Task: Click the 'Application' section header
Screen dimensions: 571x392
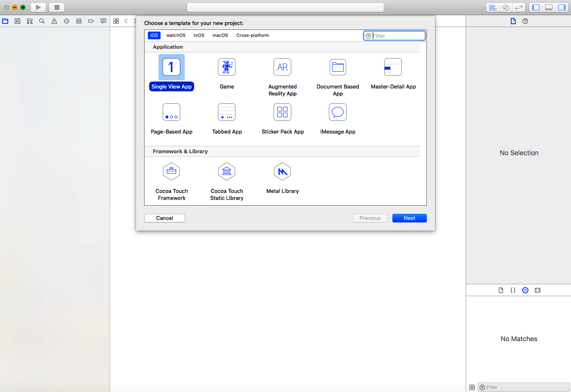Action: tap(168, 47)
